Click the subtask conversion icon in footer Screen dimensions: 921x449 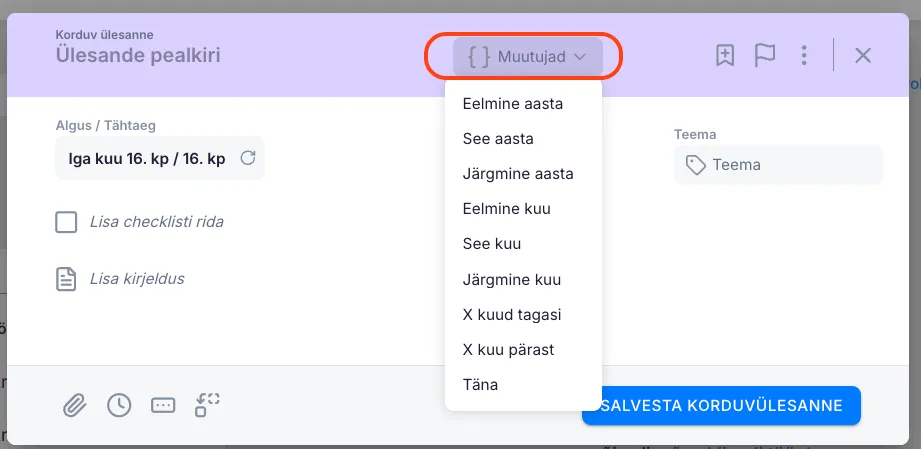click(207, 405)
